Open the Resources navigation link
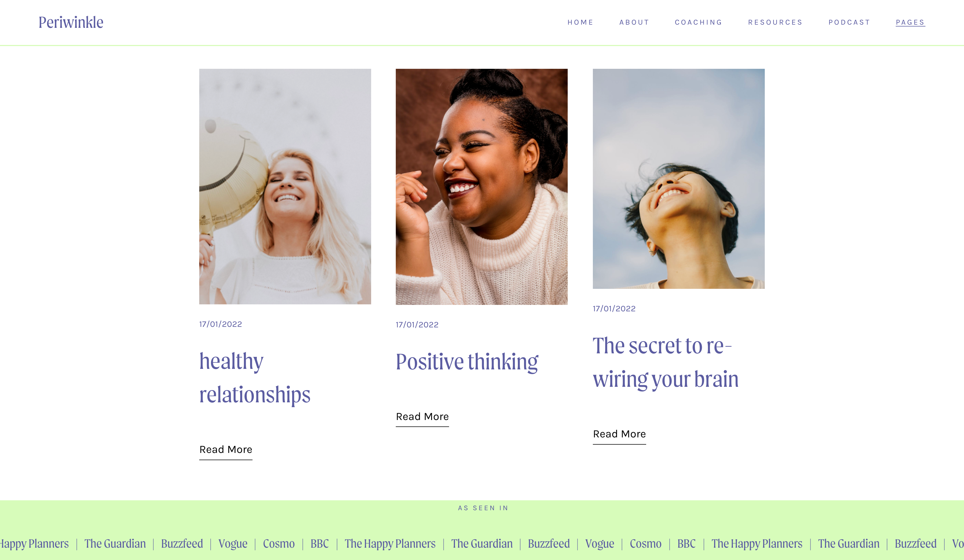This screenshot has width=964, height=560. (775, 22)
